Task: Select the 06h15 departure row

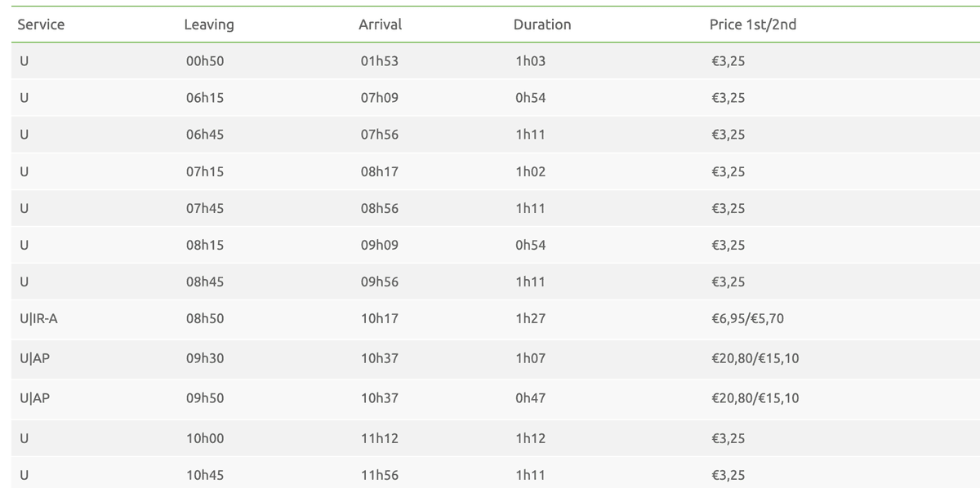Action: pyautogui.click(x=496, y=98)
